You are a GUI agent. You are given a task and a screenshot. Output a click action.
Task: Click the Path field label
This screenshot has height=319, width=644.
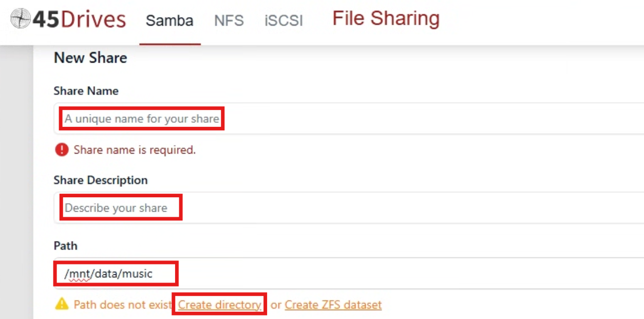point(66,246)
